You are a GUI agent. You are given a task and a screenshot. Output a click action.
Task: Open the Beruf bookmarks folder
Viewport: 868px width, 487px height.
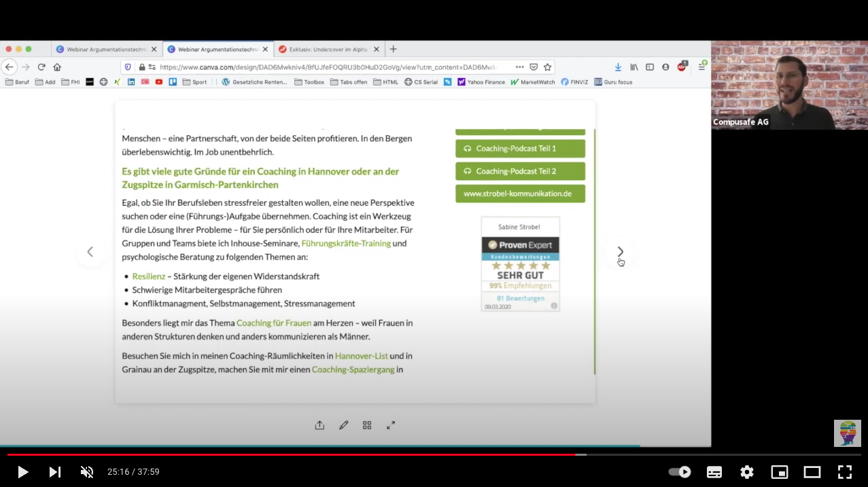(x=17, y=82)
